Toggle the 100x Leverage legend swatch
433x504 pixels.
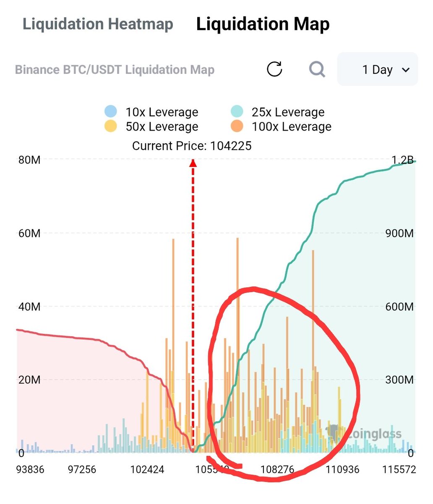click(x=237, y=126)
